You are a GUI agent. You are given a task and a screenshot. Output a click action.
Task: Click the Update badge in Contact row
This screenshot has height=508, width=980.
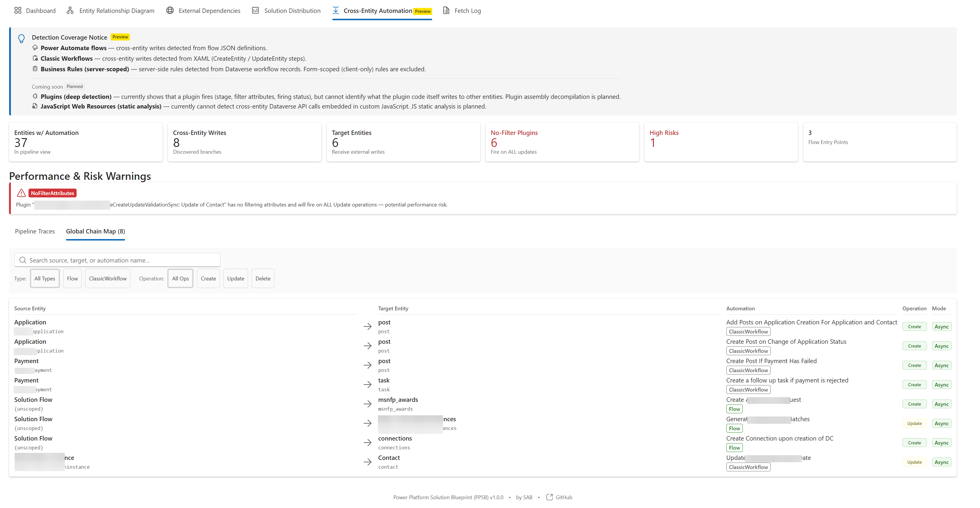tap(914, 462)
